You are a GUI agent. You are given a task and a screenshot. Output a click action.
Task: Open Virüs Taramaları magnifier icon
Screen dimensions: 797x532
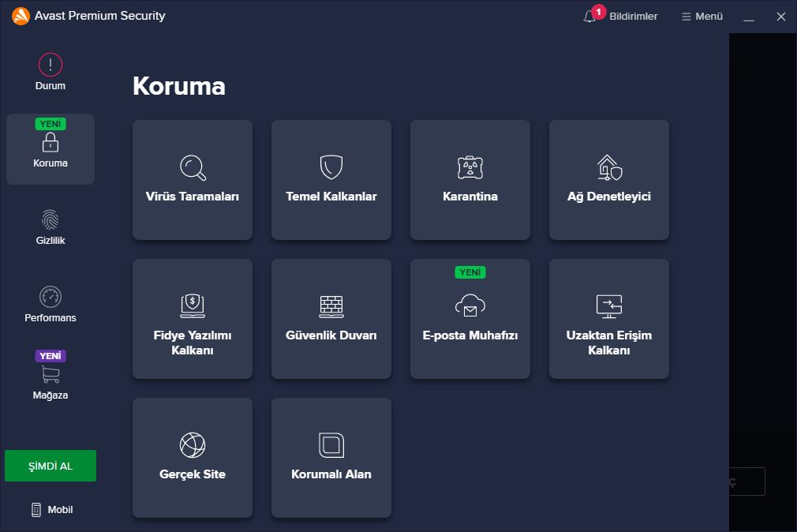(193, 167)
